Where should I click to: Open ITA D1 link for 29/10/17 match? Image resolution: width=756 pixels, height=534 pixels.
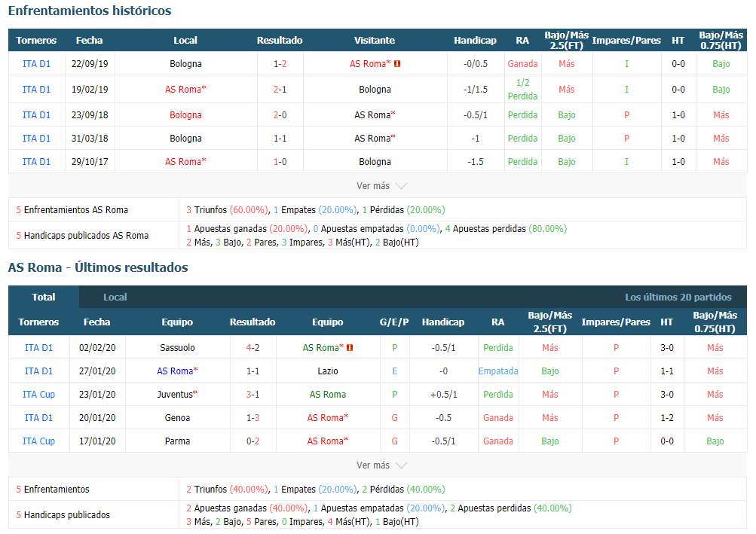coord(37,161)
